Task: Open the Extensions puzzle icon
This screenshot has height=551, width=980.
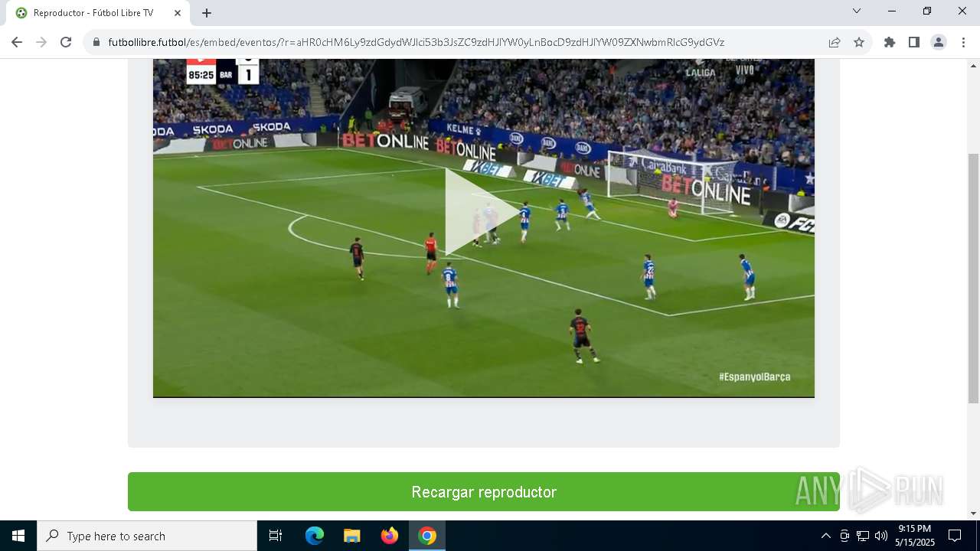Action: pyautogui.click(x=890, y=42)
